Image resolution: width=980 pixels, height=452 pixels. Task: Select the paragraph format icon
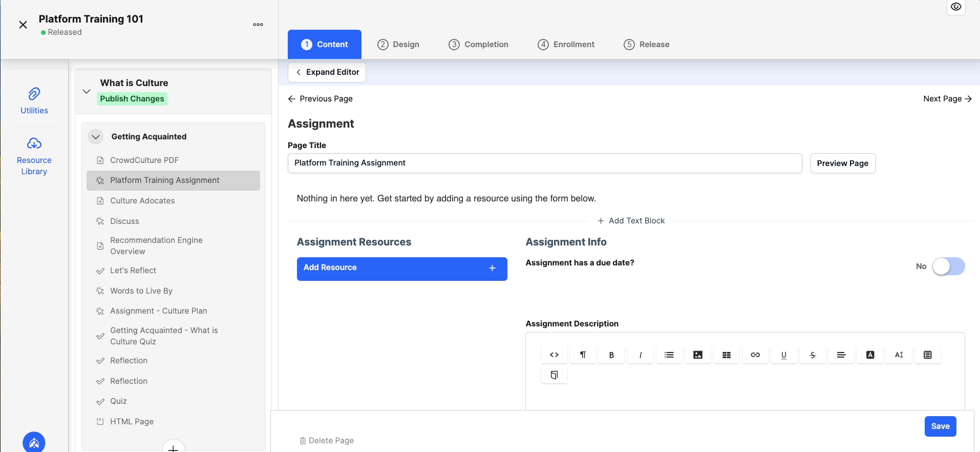(x=583, y=355)
